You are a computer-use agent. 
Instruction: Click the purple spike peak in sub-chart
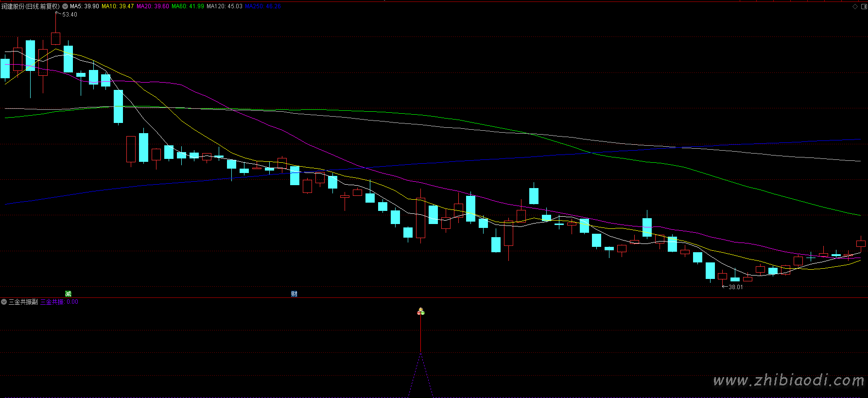tap(420, 353)
